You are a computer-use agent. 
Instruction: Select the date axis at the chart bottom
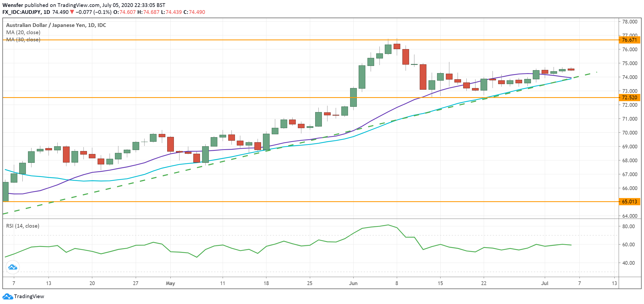(x=320, y=284)
